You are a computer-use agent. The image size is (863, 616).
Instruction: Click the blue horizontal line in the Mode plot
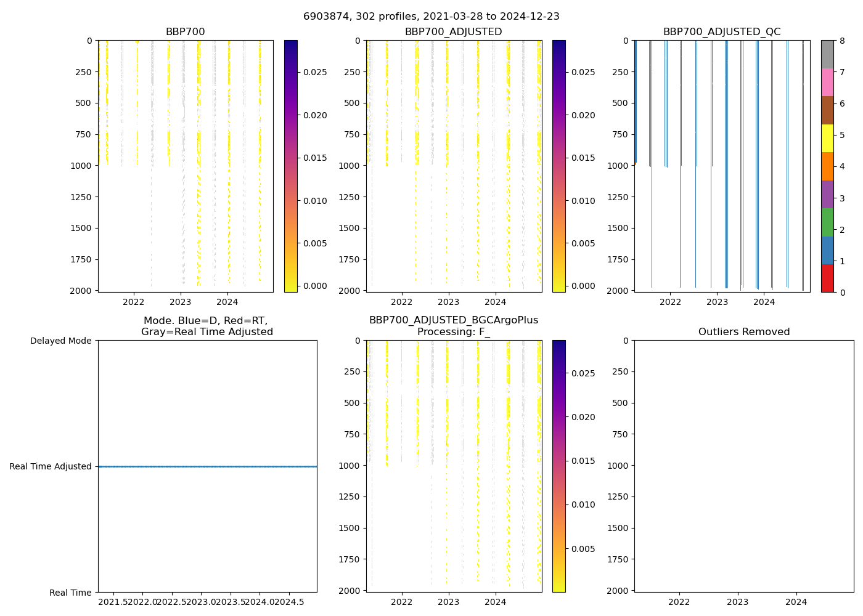coord(207,466)
